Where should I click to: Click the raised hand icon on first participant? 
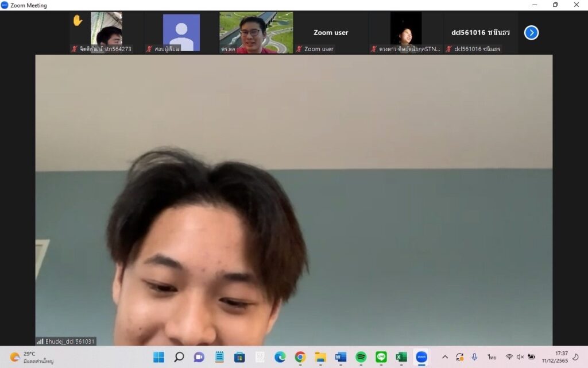78,21
